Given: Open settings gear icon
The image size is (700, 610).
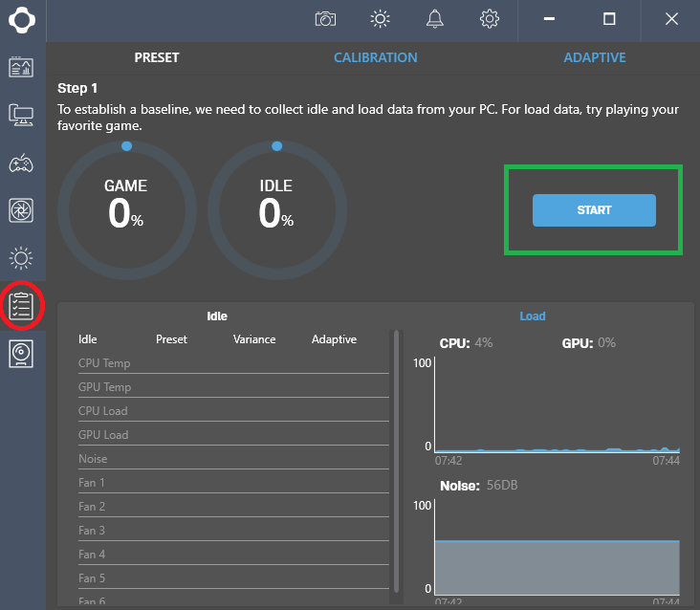Looking at the screenshot, I should click(490, 19).
